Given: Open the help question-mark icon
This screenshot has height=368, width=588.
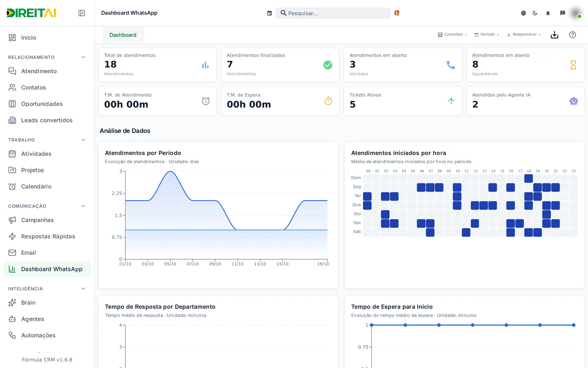Looking at the screenshot, I should tap(572, 35).
